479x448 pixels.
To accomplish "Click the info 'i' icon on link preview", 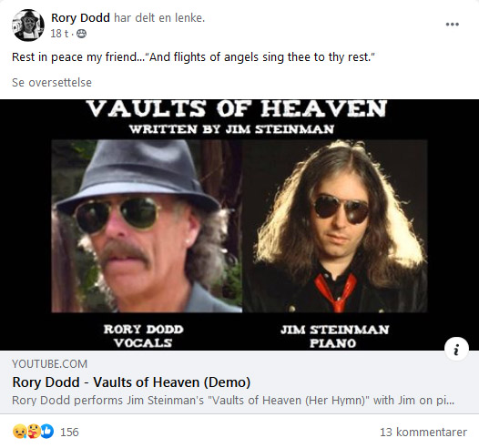I will tap(456, 349).
